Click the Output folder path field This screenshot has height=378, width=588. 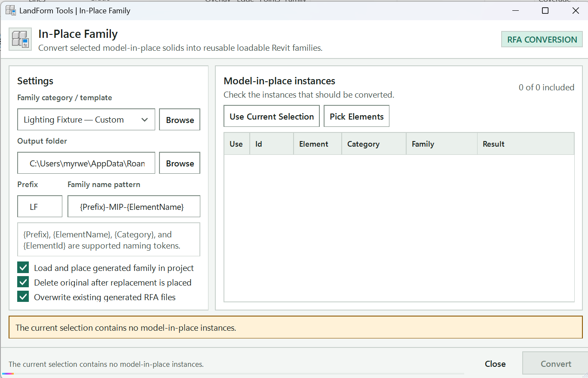point(86,163)
